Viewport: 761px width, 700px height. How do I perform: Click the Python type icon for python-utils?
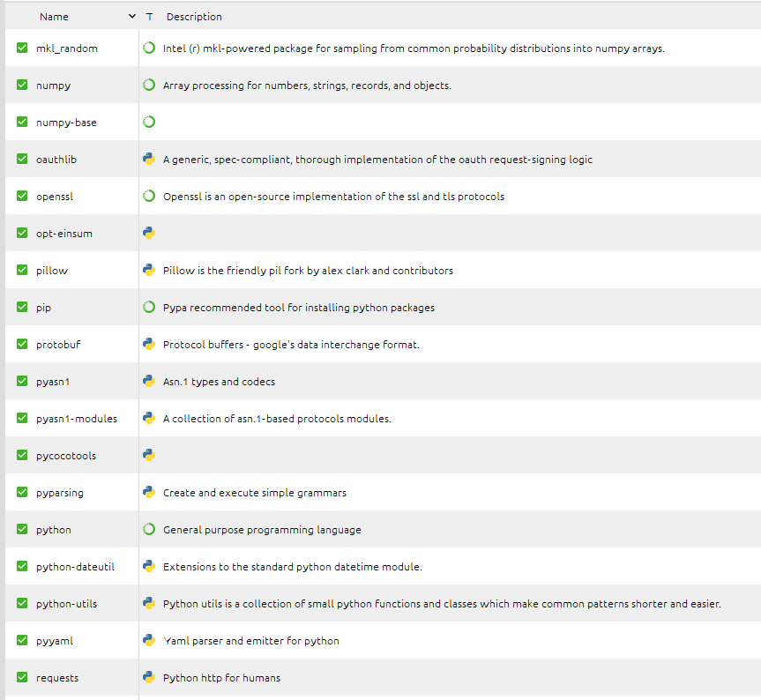click(x=149, y=603)
